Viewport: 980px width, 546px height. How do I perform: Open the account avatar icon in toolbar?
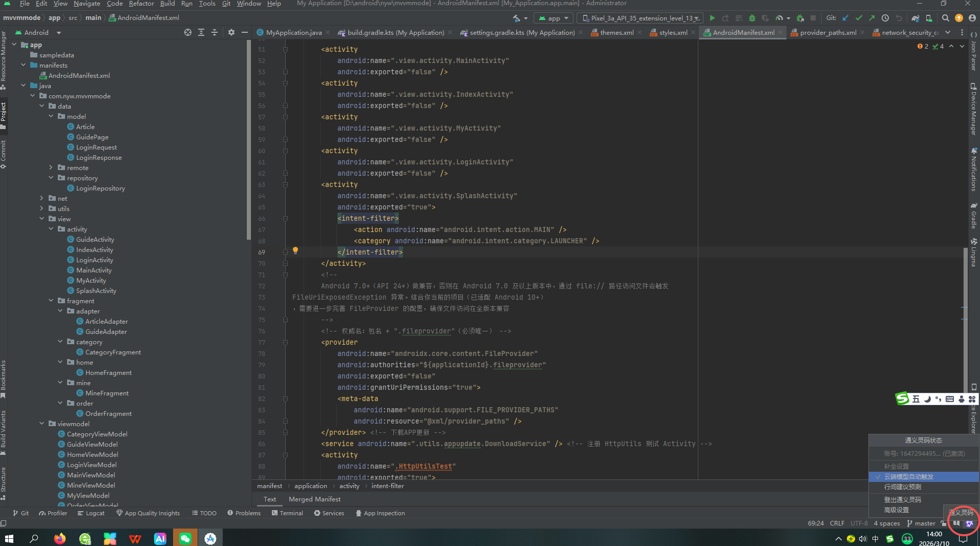[x=972, y=18]
